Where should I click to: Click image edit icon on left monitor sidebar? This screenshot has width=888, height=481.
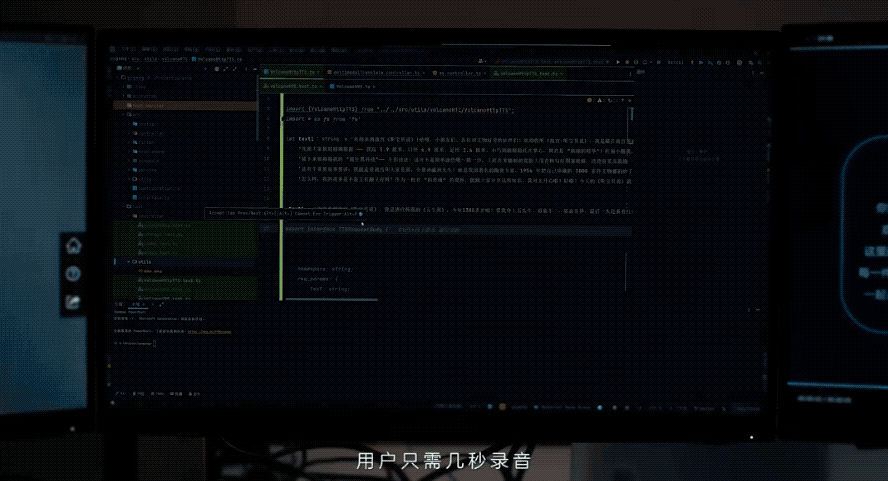(x=72, y=302)
